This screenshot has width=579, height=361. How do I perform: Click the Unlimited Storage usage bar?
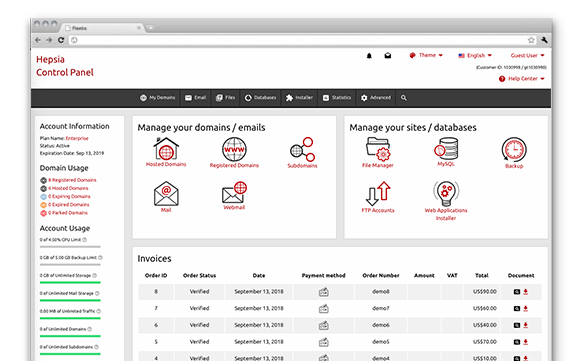point(70,282)
